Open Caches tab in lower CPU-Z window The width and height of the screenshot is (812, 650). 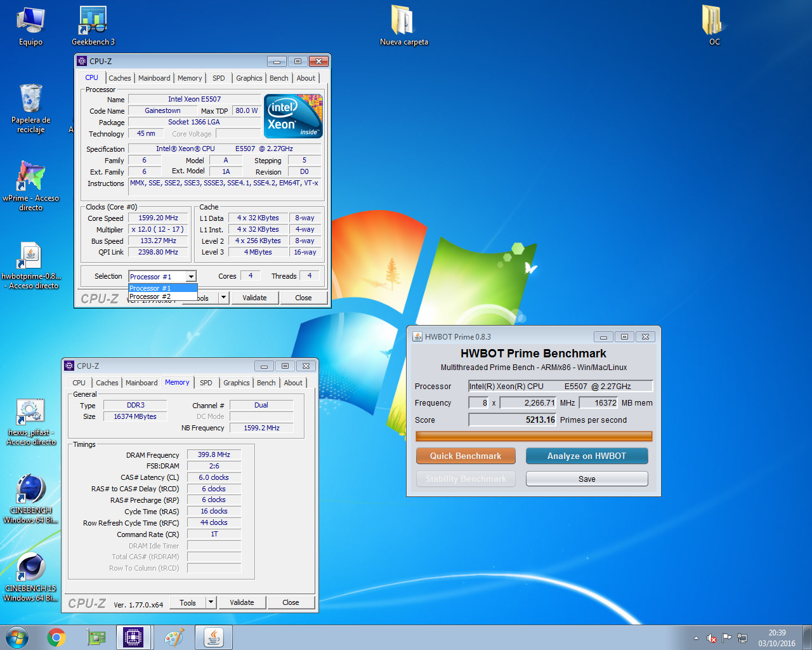tap(107, 383)
